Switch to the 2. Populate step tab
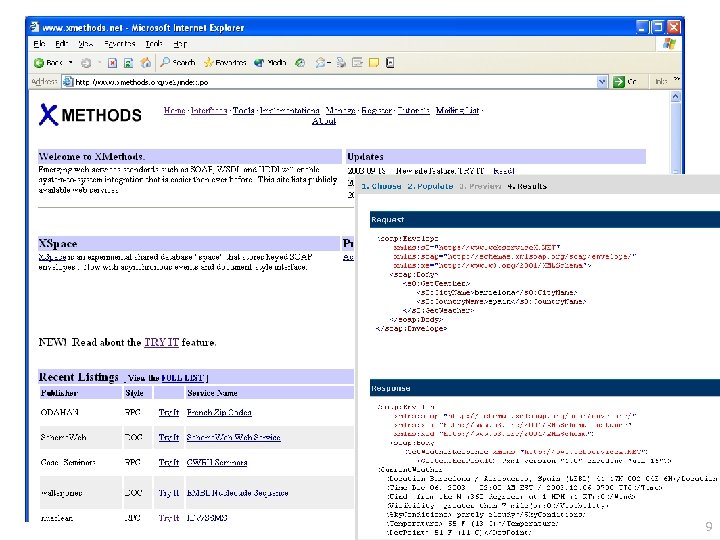The image size is (720, 540). (x=430, y=186)
